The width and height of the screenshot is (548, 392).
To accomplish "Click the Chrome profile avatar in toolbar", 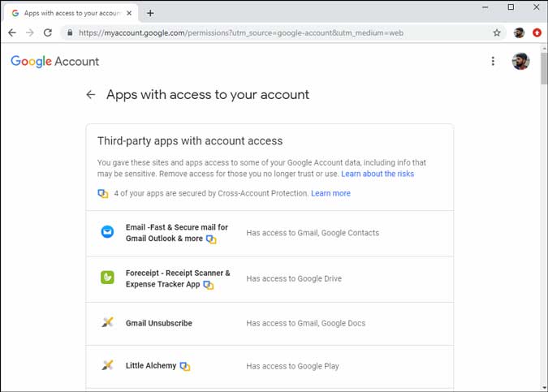I will tap(519, 33).
